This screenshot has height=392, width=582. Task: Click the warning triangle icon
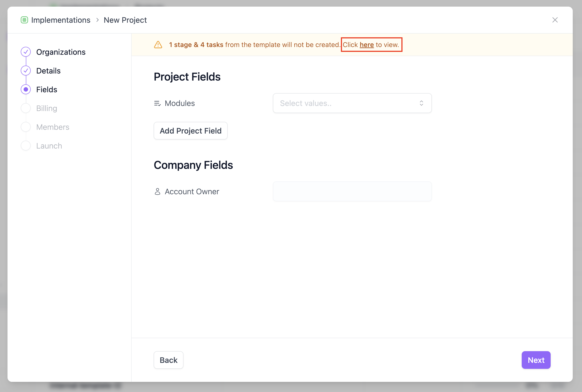pos(158,45)
